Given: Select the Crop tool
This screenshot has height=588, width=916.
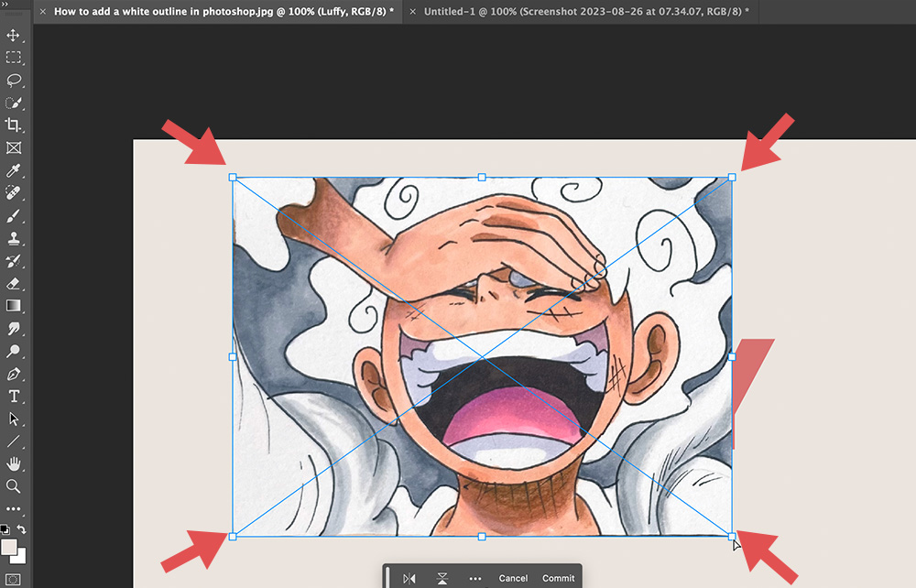Looking at the screenshot, I should (13, 125).
